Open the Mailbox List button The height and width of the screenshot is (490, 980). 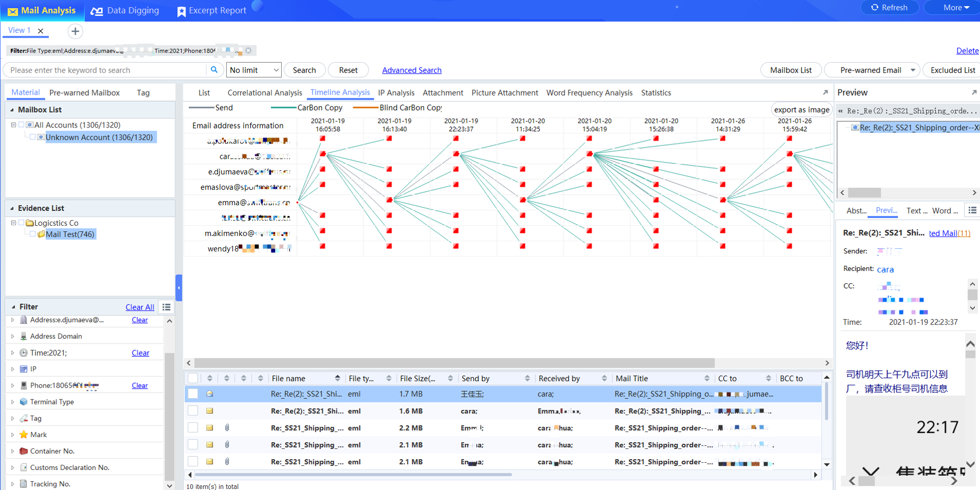click(x=791, y=70)
